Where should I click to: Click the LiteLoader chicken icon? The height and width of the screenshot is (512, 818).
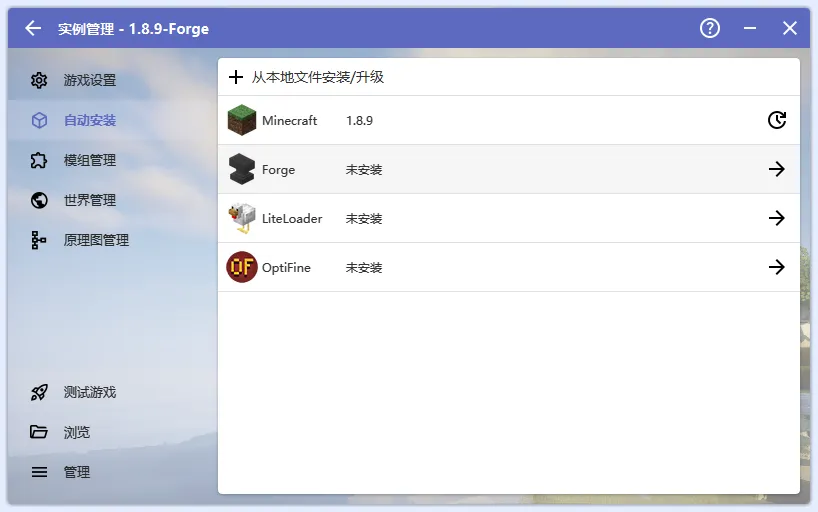(x=242, y=218)
